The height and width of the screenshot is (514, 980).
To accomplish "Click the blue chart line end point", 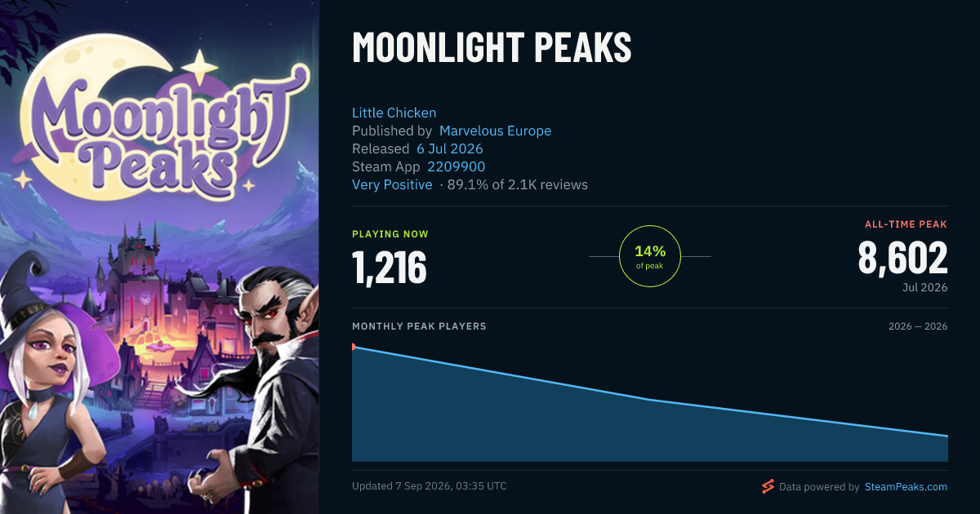I will click(947, 436).
